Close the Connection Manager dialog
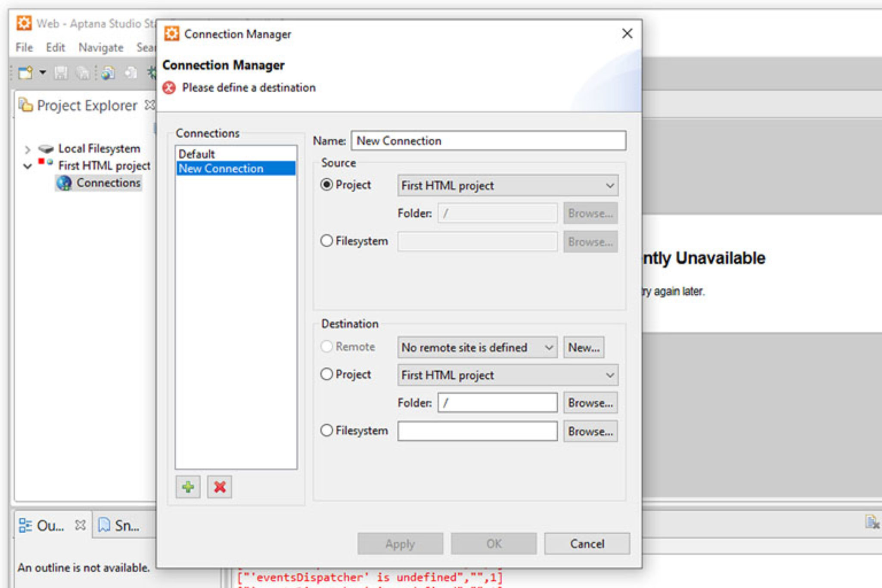The height and width of the screenshot is (588, 882). (x=627, y=33)
